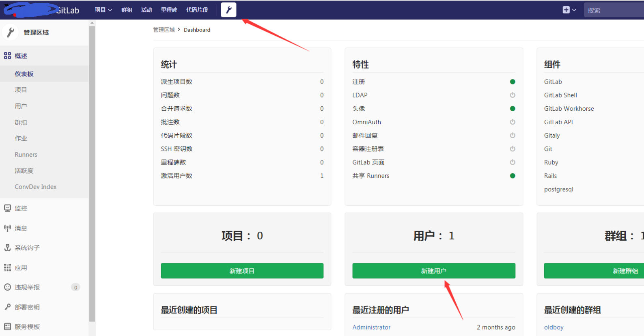
Task: Click the 部署密钥 key icon
Action: pyautogui.click(x=7, y=307)
